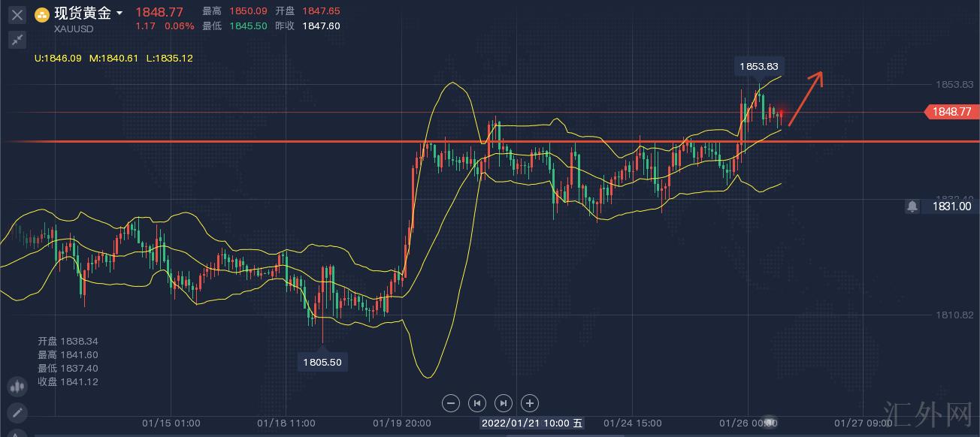Click the collapse fullscreen arrows icon
Viewport: 980px width, 437px height.
click(17, 40)
